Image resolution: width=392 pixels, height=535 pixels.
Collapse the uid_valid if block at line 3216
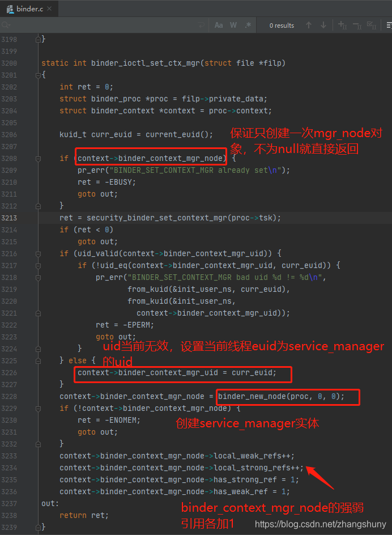[38, 254]
